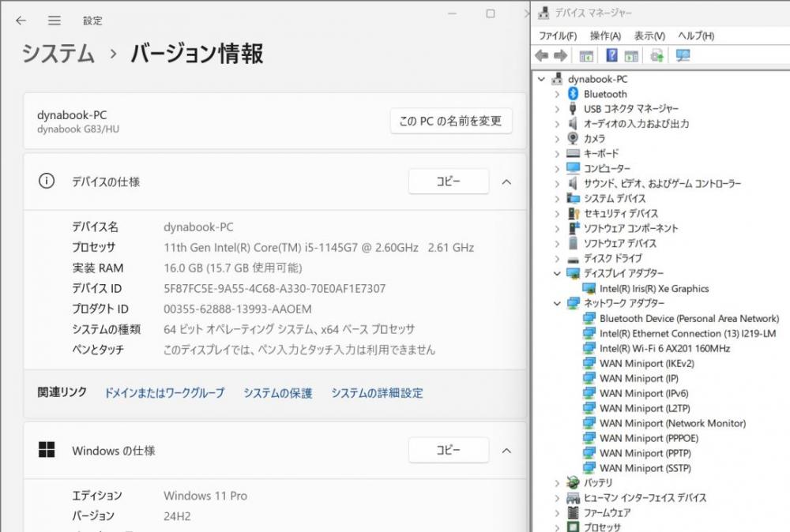Image resolution: width=790 pixels, height=532 pixels.
Task: Select Intel(R) Wi-Fi 6 AX201 160MHz adapter
Action: (x=664, y=348)
